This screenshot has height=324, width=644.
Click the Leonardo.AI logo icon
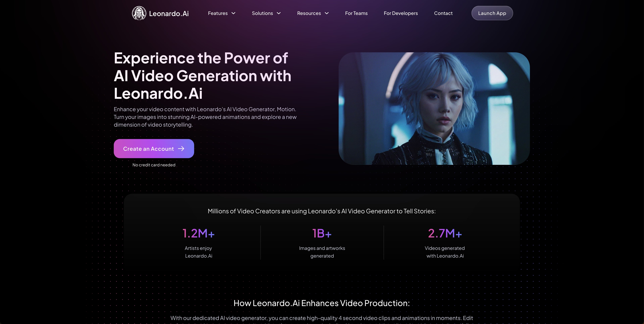[x=138, y=13]
